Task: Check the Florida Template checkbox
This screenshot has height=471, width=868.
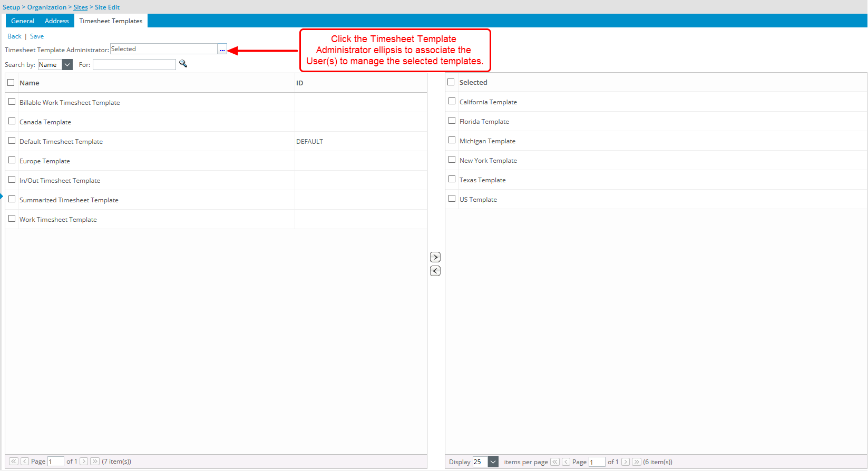Action: pyautogui.click(x=452, y=121)
